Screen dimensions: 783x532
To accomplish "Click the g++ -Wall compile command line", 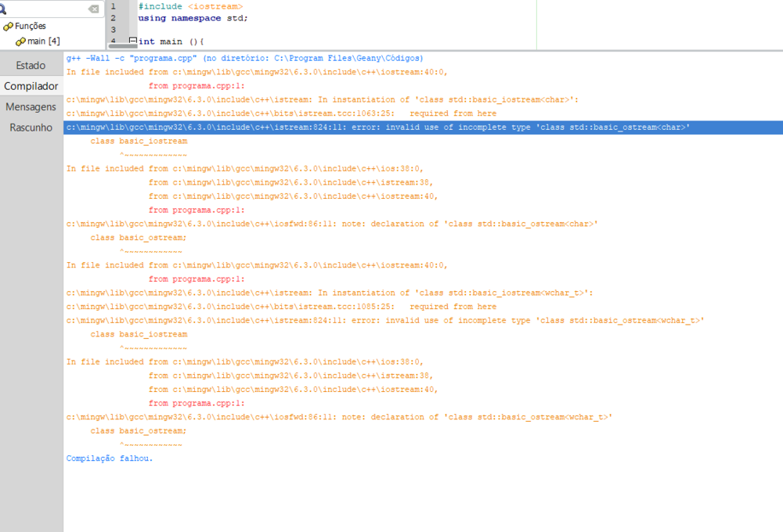I will [244, 59].
